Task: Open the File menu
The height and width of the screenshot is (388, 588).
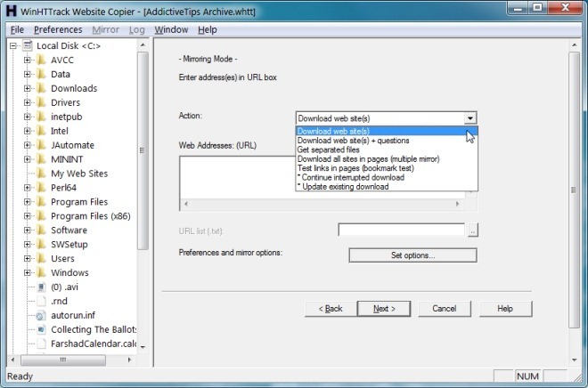Action: [17, 29]
